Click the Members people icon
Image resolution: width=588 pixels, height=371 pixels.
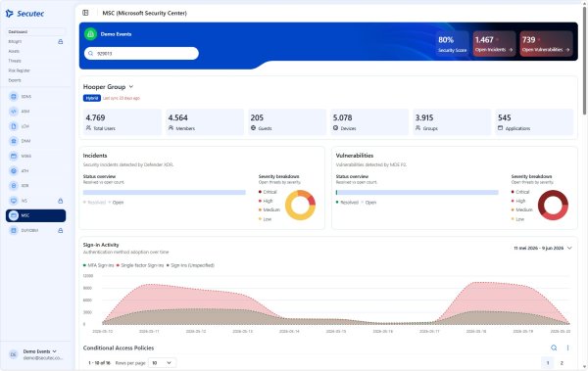coord(171,128)
